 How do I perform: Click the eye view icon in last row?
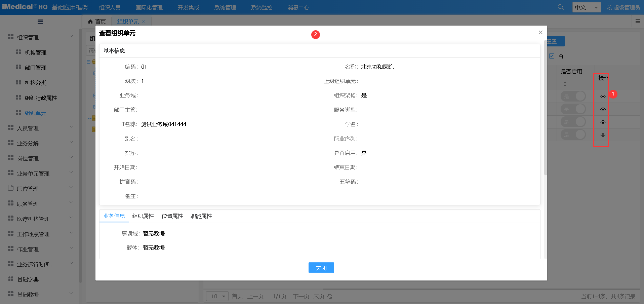(603, 135)
